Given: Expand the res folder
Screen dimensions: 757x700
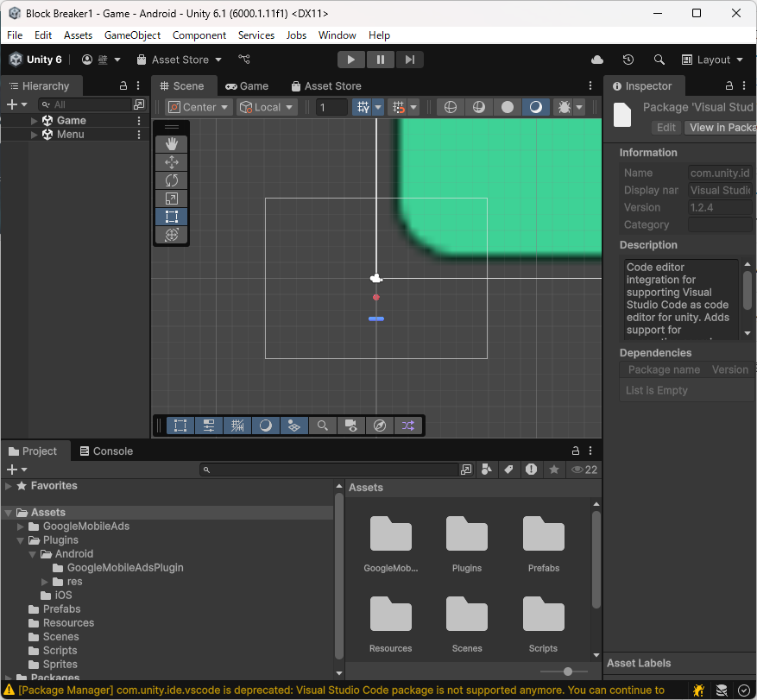Looking at the screenshot, I should point(44,582).
